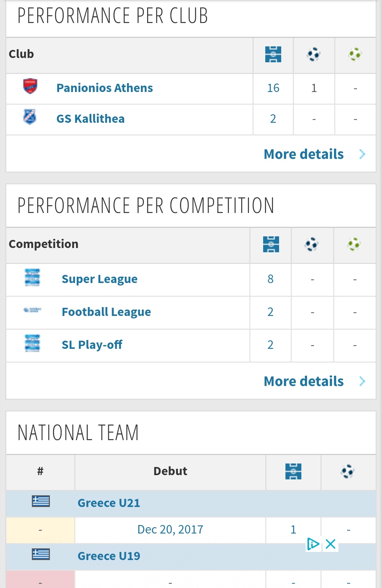Click the Panionios Athens club crest

(30, 86)
